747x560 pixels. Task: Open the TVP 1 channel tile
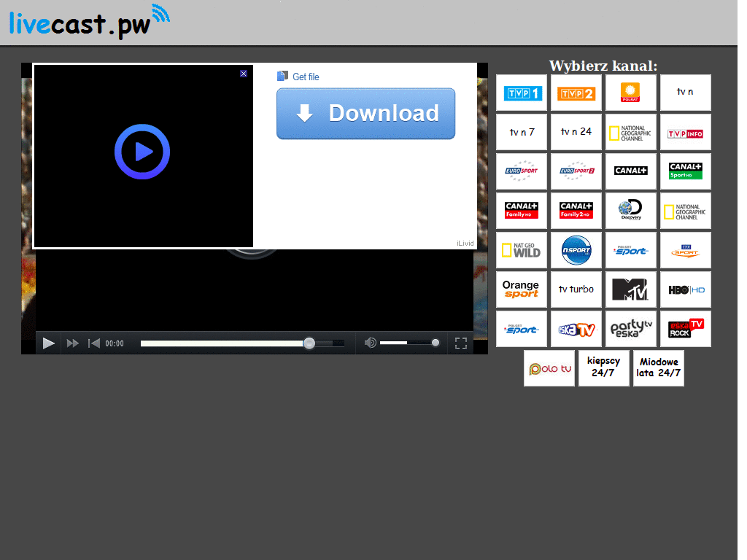522,93
